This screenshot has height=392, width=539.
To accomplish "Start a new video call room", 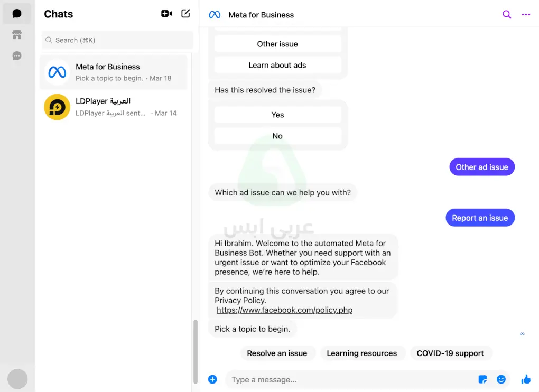I will pyautogui.click(x=166, y=14).
